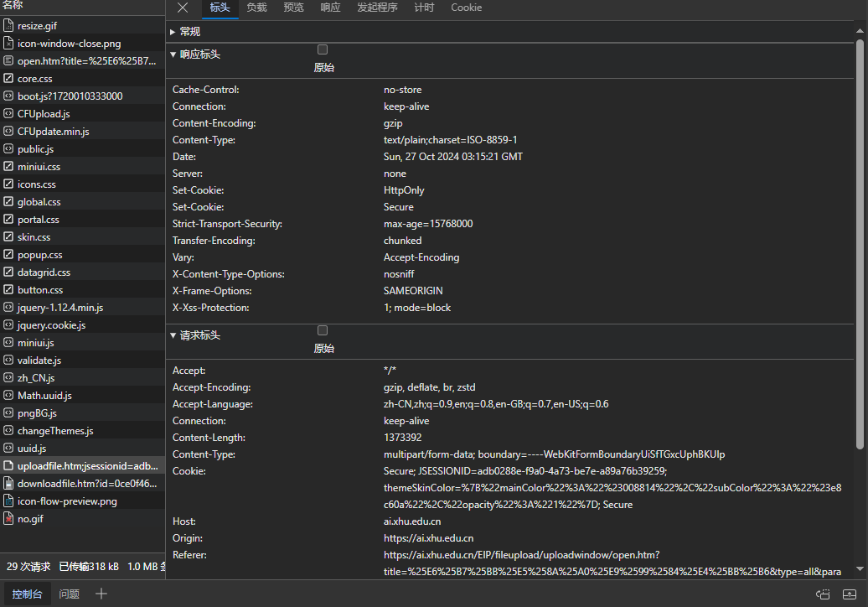The width and height of the screenshot is (868, 607).
Task: Open the 响应 response tab
Action: [x=330, y=8]
